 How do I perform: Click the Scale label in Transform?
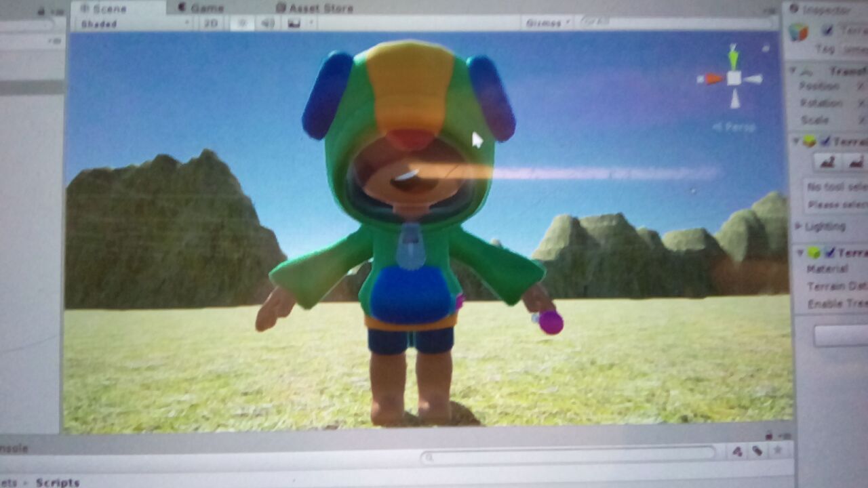(x=814, y=120)
